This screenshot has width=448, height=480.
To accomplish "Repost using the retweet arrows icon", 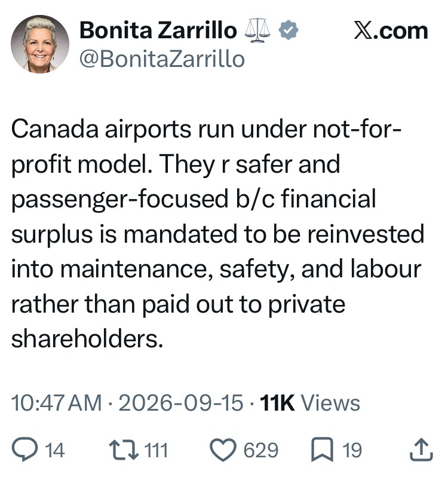I will 124,450.
